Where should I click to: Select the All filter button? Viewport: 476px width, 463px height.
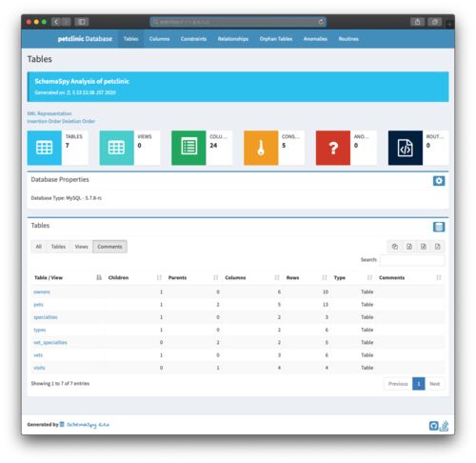point(39,247)
